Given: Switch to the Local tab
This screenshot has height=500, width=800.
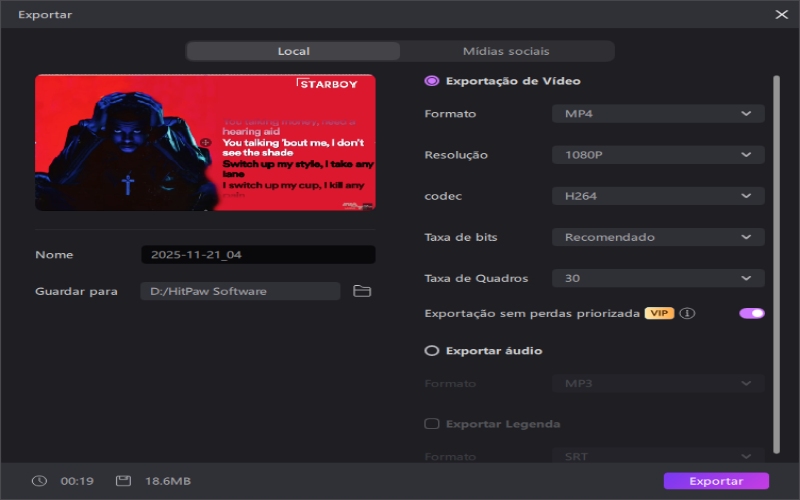Looking at the screenshot, I should coord(293,51).
